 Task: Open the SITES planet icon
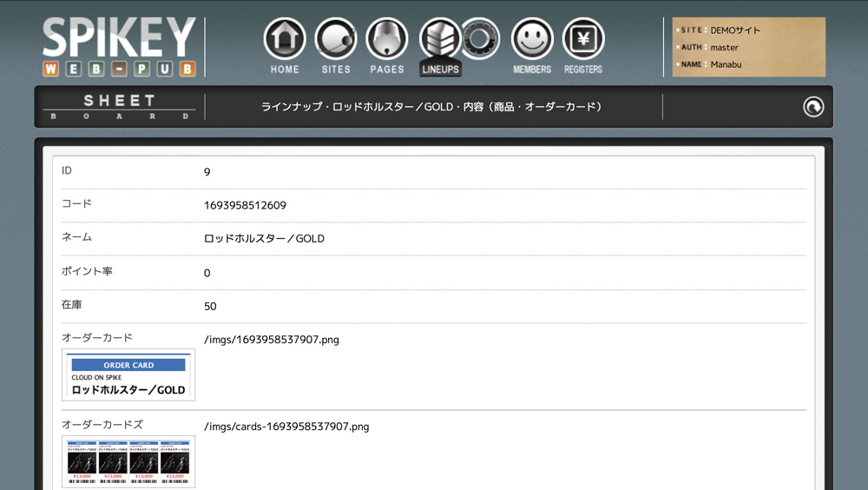pyautogui.click(x=336, y=39)
